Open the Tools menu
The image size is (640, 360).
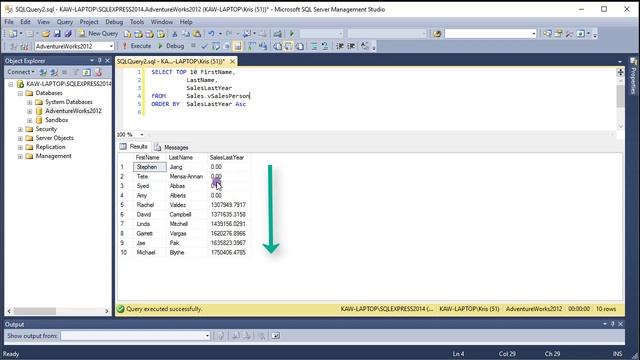[137, 22]
